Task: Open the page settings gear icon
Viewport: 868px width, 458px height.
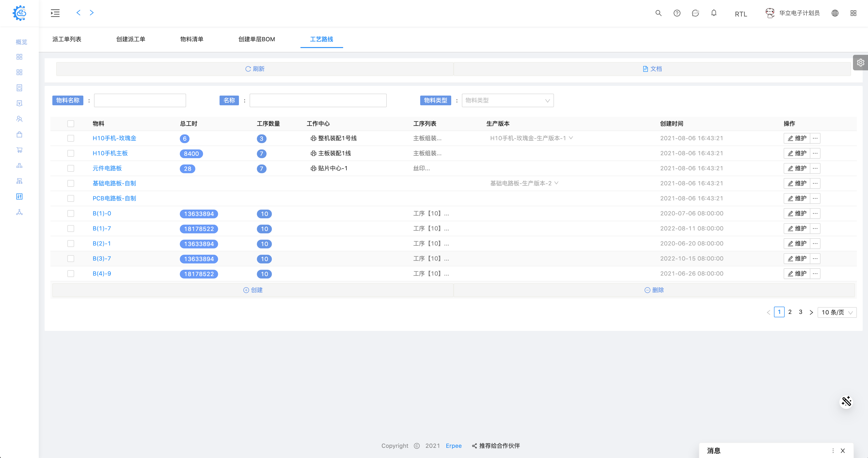Action: pyautogui.click(x=860, y=63)
